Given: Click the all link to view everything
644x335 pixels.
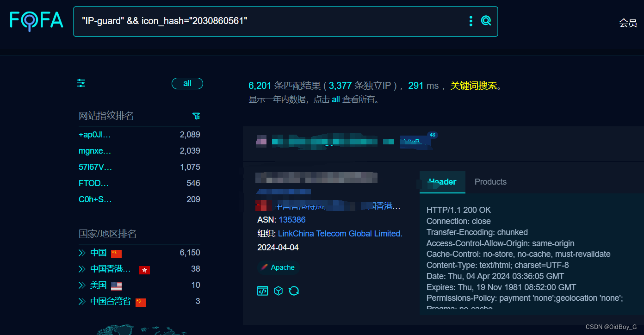Looking at the screenshot, I should tap(336, 99).
